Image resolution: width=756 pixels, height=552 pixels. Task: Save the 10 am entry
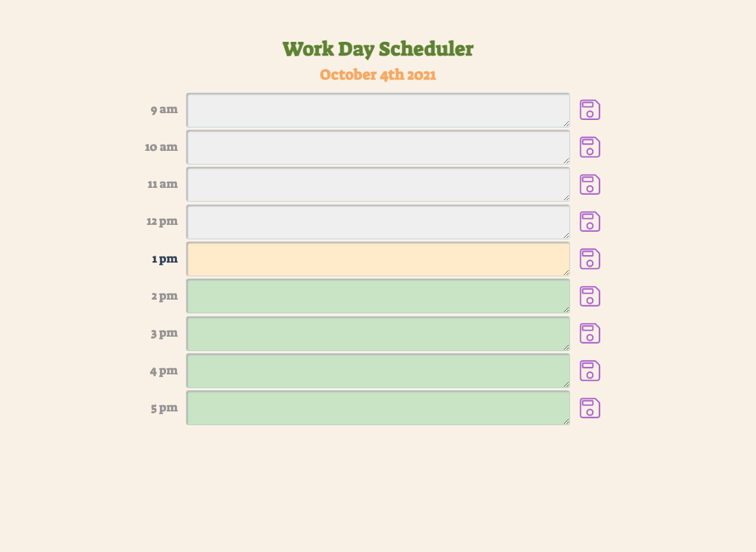(590, 147)
